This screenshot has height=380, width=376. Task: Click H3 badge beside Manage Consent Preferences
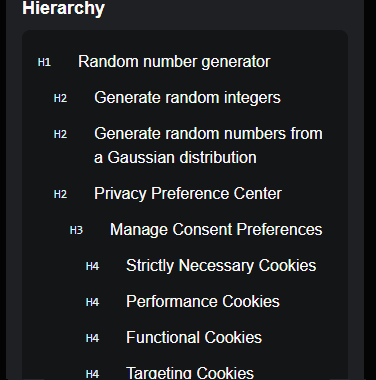[x=76, y=230]
